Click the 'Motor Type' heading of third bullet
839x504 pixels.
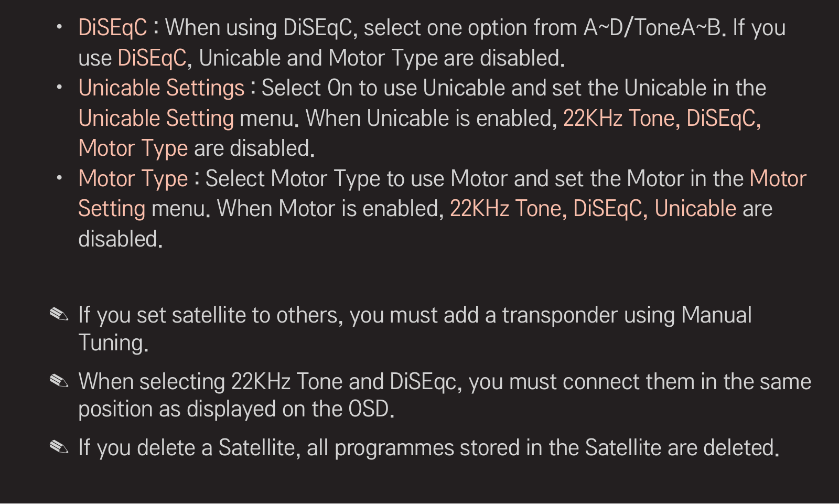[133, 179]
